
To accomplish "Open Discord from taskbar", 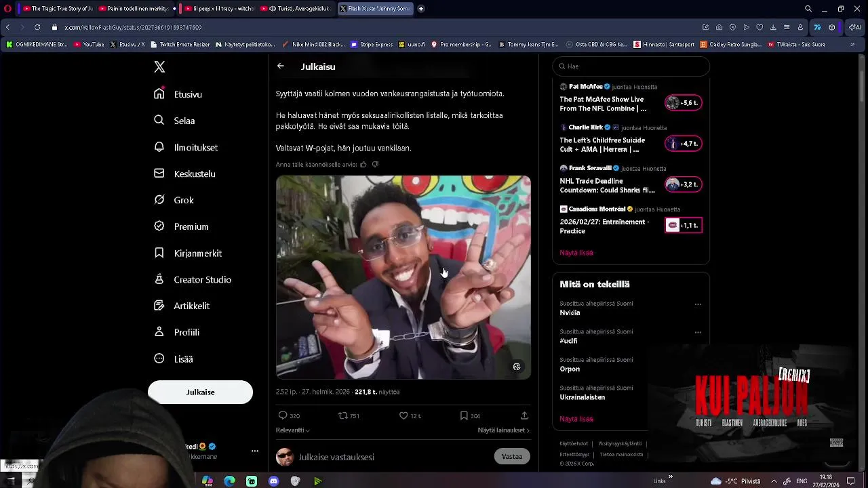I will pos(273,481).
